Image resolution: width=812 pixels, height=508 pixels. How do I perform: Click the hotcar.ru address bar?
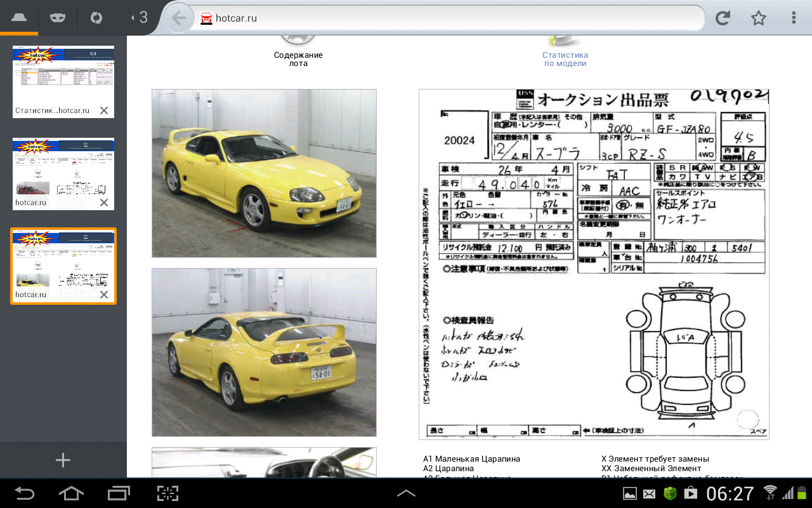[x=444, y=18]
